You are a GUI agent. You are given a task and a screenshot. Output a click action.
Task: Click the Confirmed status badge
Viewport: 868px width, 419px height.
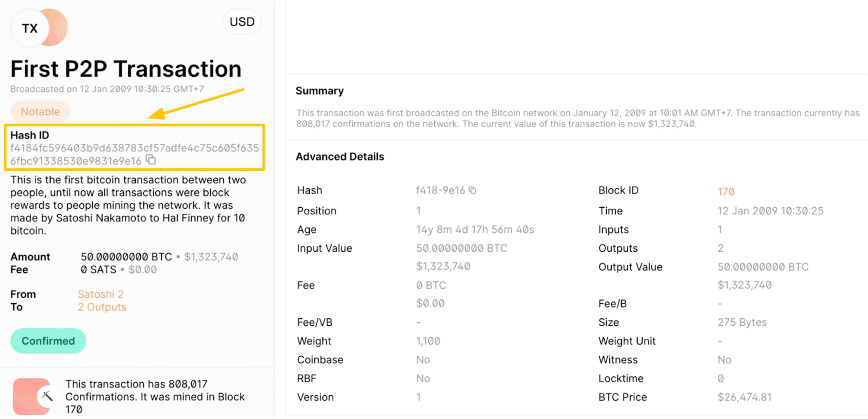point(48,341)
